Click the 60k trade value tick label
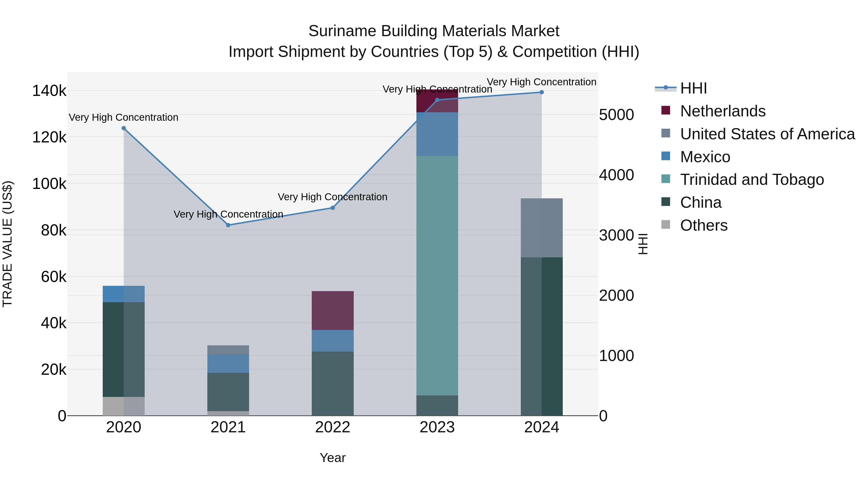Image resolution: width=868 pixels, height=488 pixels. [x=54, y=277]
